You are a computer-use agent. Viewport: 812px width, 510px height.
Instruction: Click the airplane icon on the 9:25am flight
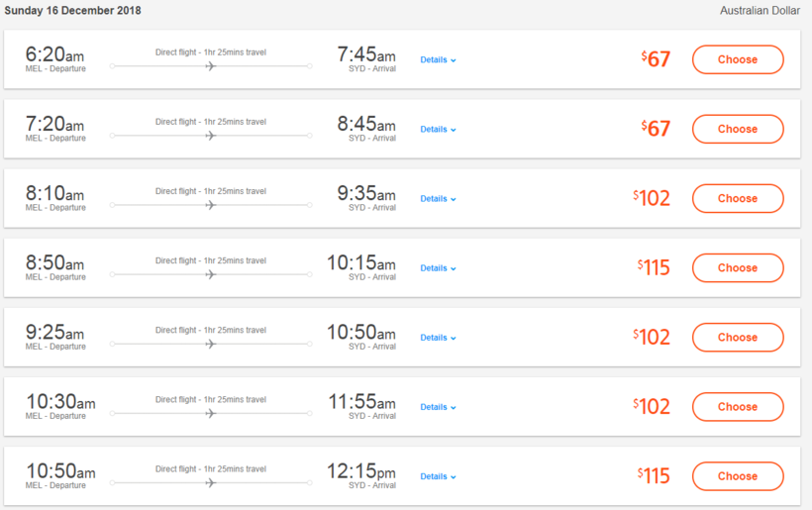click(x=210, y=344)
